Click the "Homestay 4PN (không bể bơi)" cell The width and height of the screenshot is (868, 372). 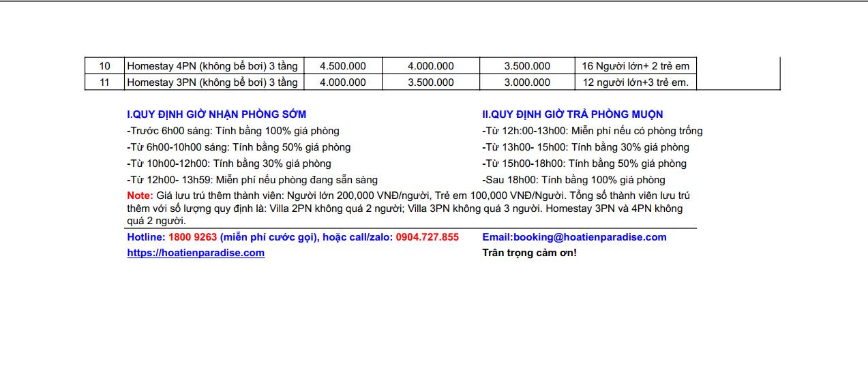click(212, 66)
